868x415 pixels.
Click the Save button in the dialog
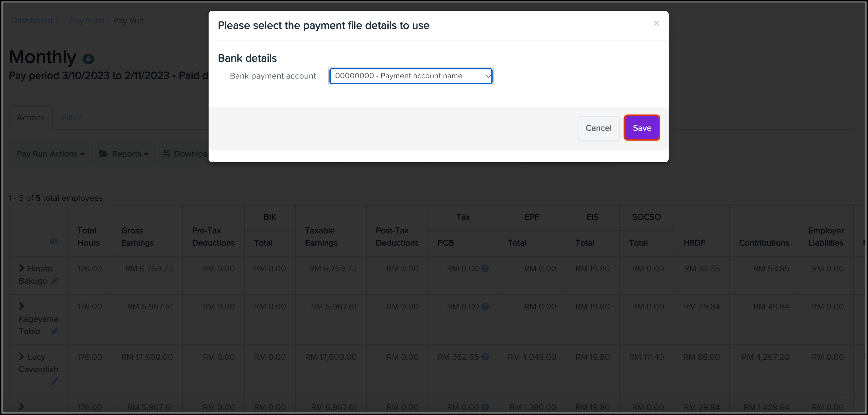(642, 128)
